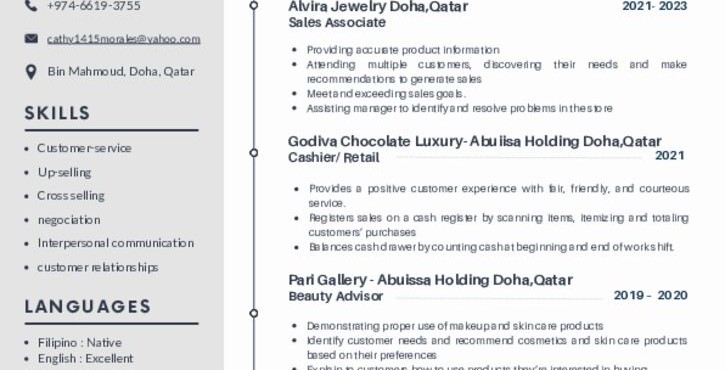Select the Godiva Chocolate Luxury employer heading
725x370 pixels.
[475, 141]
